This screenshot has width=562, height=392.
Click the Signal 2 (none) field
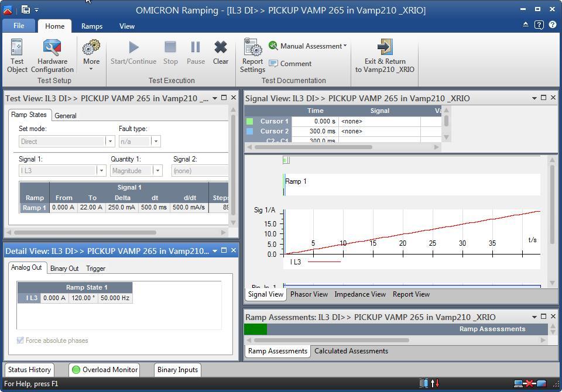pos(200,171)
